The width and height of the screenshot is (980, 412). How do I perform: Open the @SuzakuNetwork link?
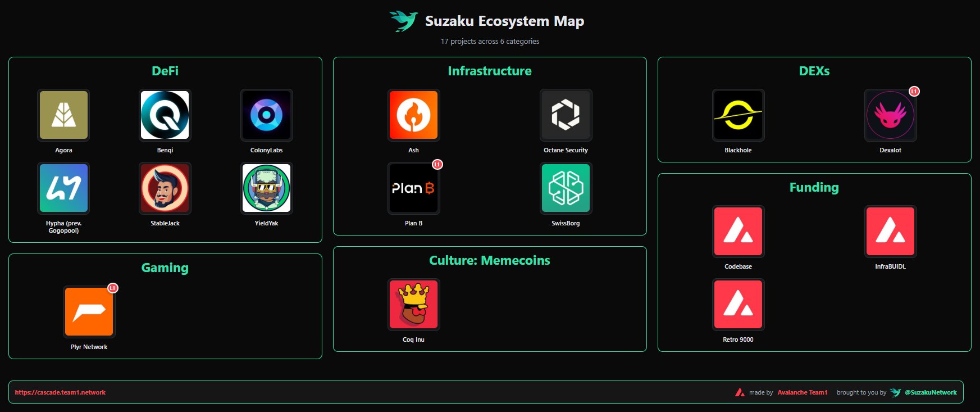pos(931,392)
